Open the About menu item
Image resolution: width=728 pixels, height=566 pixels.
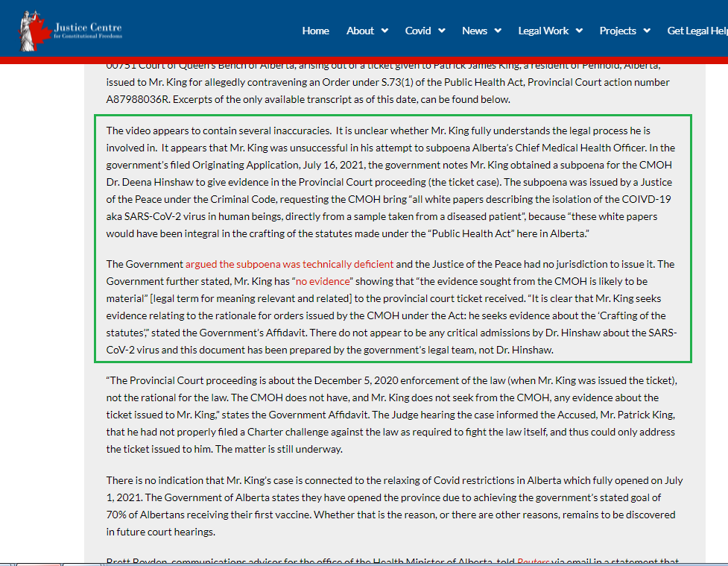click(x=360, y=31)
